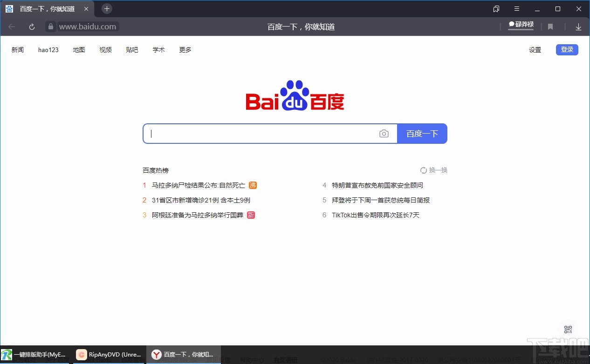
Task: Open the browser menu icon
Action: pyautogui.click(x=517, y=8)
